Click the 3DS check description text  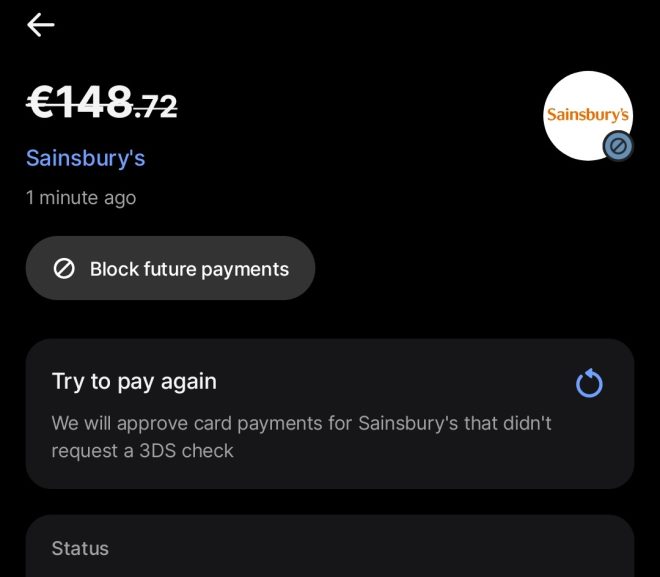pos(300,437)
